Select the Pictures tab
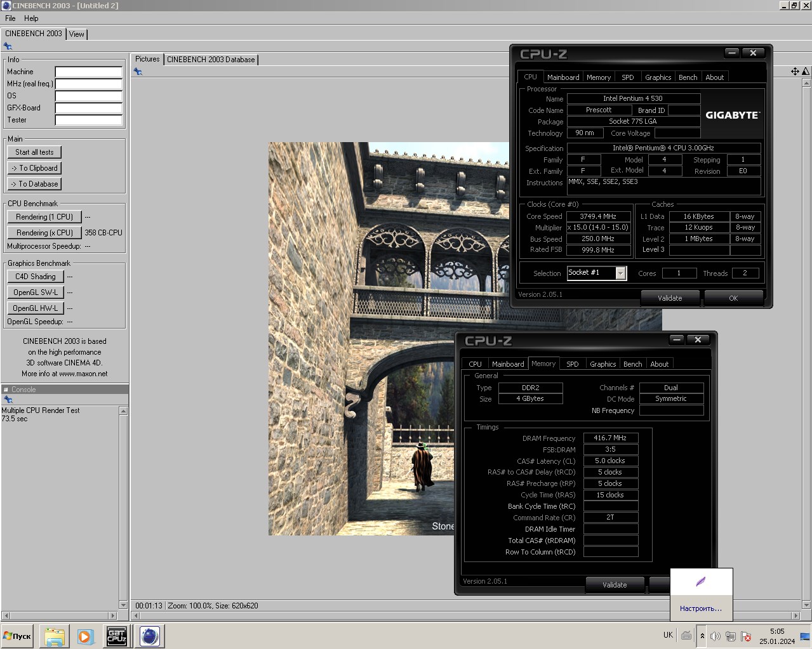The image size is (812, 649). pyautogui.click(x=147, y=59)
